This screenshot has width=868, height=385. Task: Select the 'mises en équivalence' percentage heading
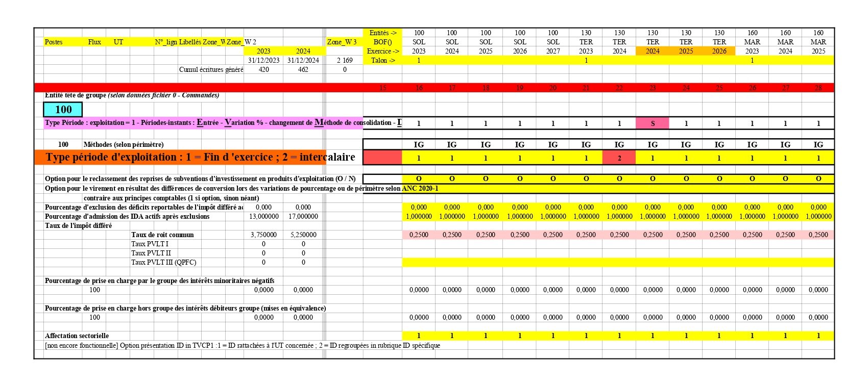[x=185, y=308]
